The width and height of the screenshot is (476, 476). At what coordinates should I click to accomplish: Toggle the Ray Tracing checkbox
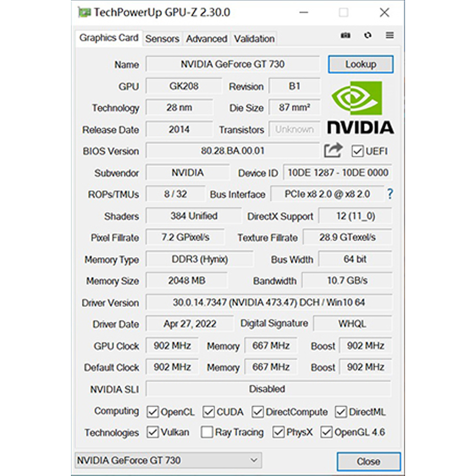tap(207, 432)
